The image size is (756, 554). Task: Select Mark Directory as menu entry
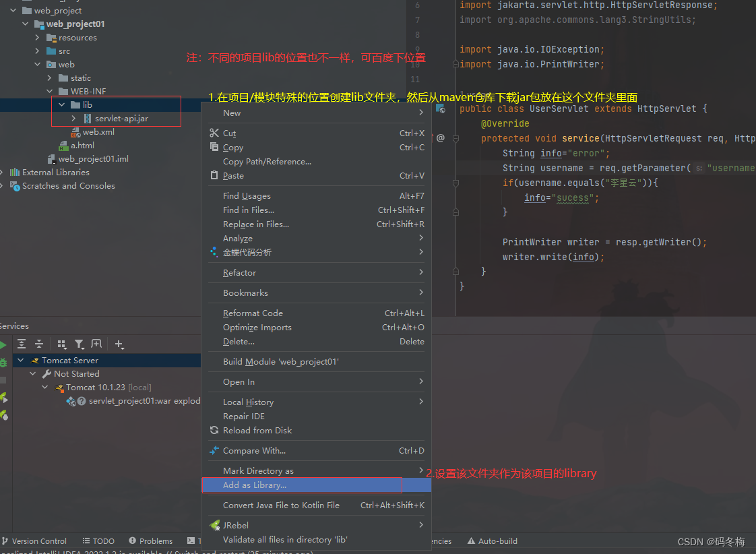coord(316,470)
